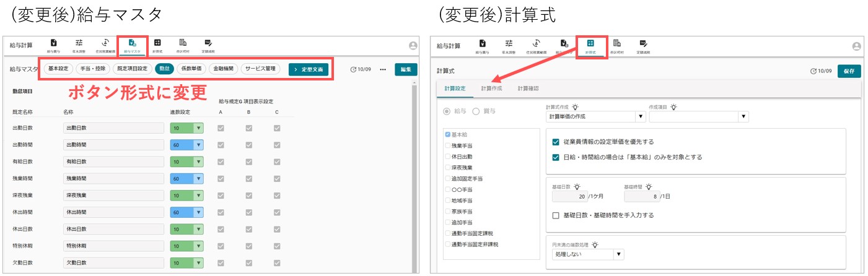Click lightbulb hint next to 円未満の端数処理
Viewport: 868px width, 276px height.
tap(594, 245)
